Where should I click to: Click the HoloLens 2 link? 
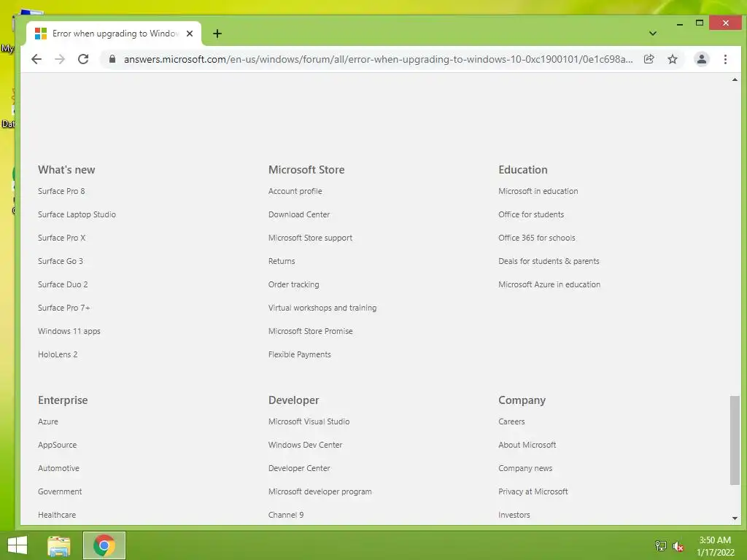click(x=58, y=354)
